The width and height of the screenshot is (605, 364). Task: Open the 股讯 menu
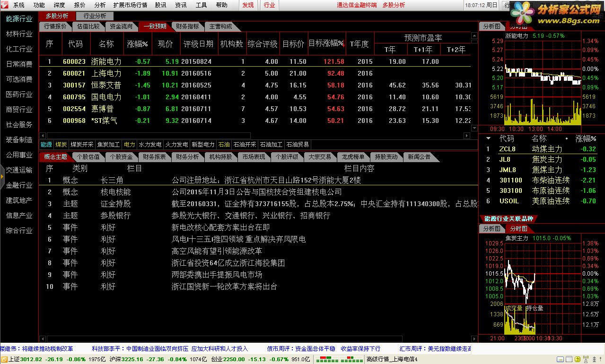[x=160, y=5]
